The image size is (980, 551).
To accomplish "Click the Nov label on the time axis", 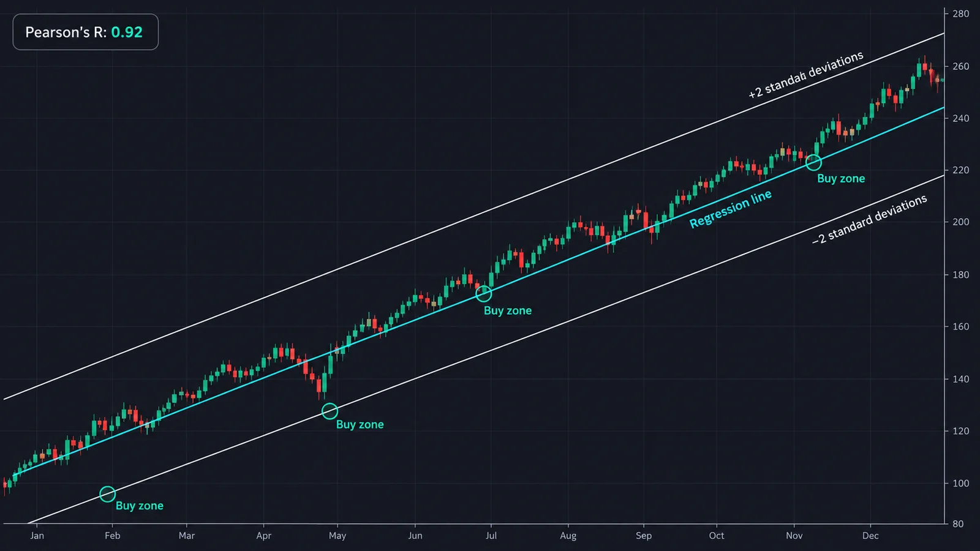I will (794, 536).
